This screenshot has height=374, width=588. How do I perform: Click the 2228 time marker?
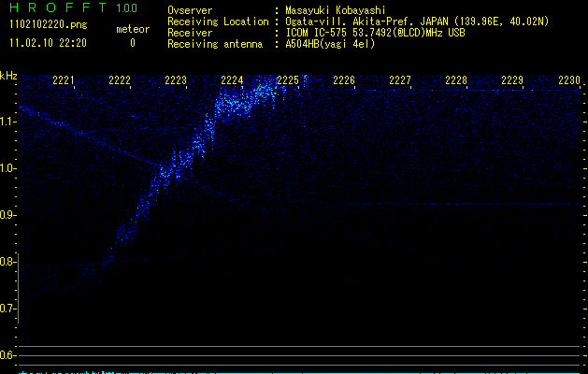pos(456,80)
